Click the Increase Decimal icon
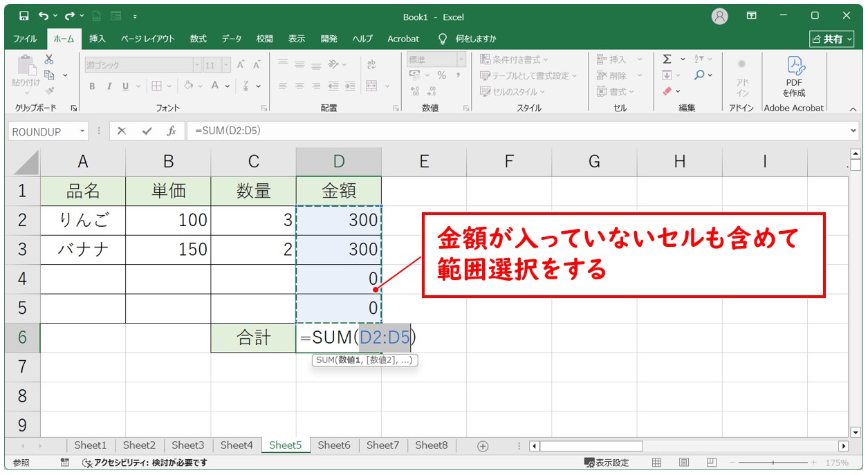868x475 pixels. [415, 91]
